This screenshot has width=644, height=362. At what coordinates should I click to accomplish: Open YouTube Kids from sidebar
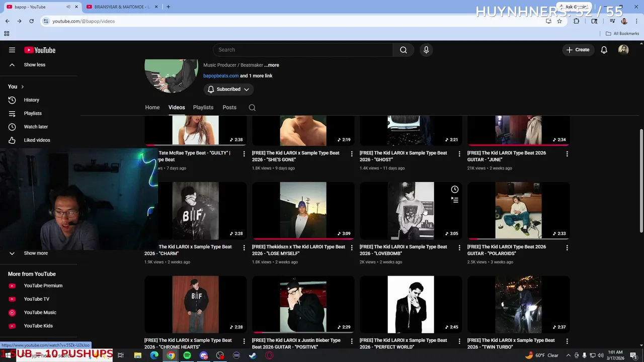point(38,326)
